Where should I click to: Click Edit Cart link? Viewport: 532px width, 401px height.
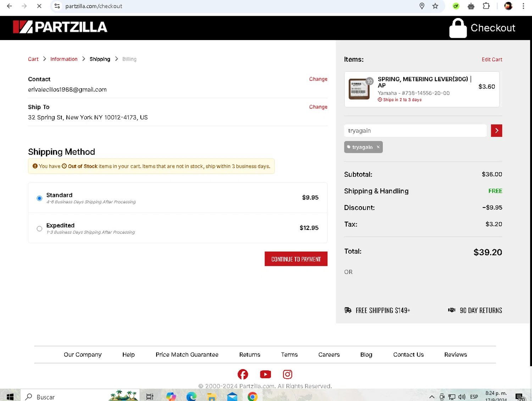(492, 60)
